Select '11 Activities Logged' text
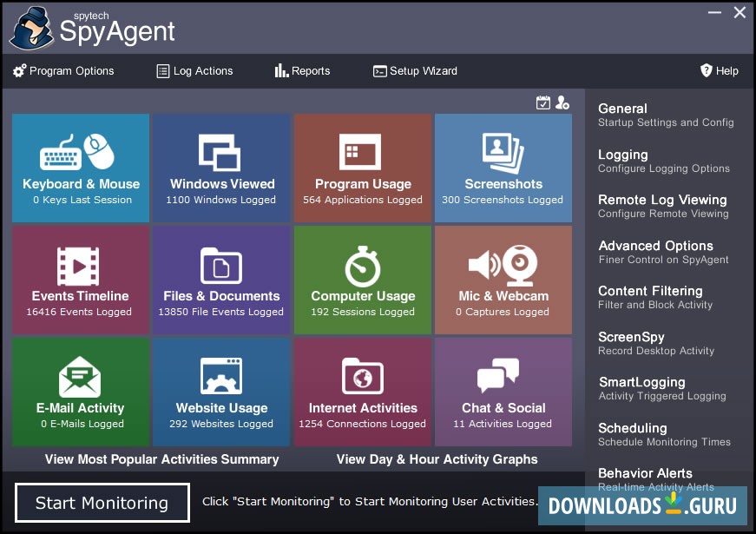The height and width of the screenshot is (534, 756). [x=503, y=424]
